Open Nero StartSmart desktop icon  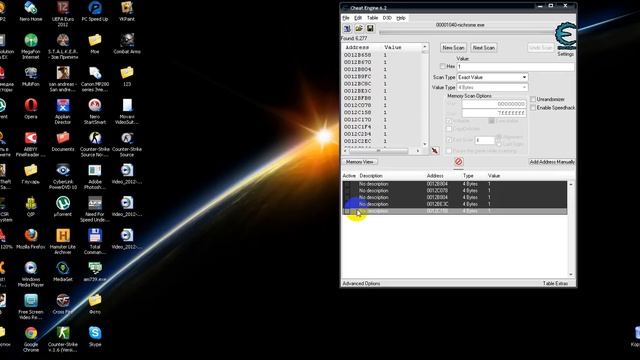pyautogui.click(x=95, y=111)
